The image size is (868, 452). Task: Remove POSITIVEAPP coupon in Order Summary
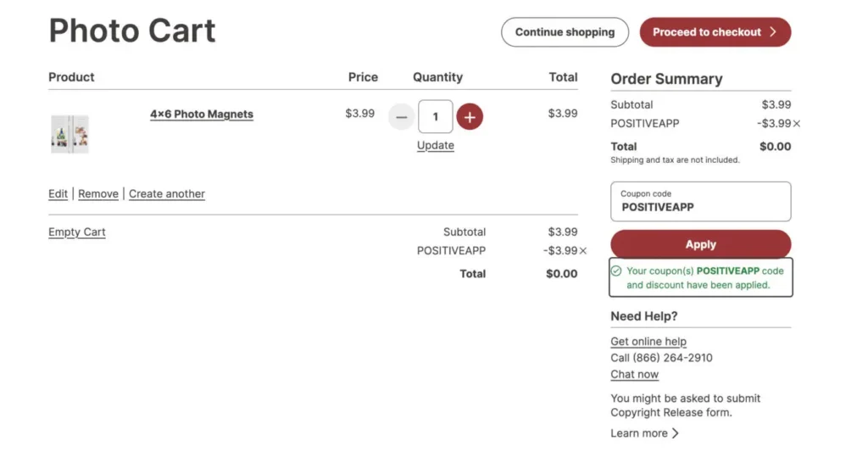tap(797, 124)
